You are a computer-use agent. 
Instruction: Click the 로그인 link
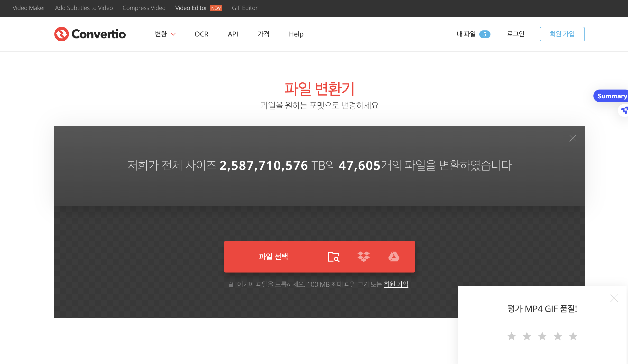click(515, 34)
